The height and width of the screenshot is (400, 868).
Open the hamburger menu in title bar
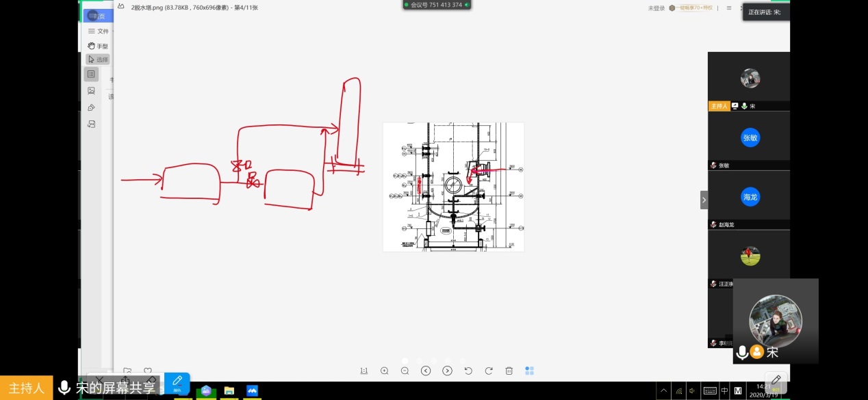[729, 8]
